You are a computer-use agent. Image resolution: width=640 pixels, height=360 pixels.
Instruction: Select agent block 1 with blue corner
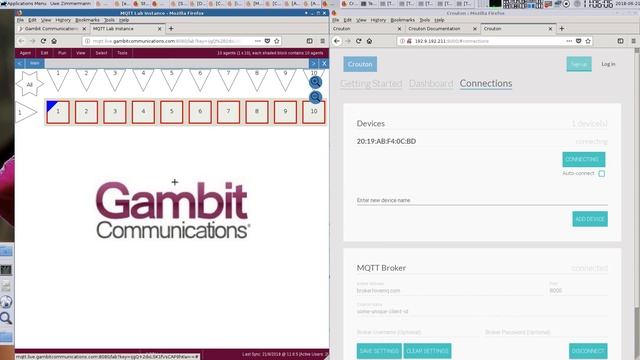point(58,112)
